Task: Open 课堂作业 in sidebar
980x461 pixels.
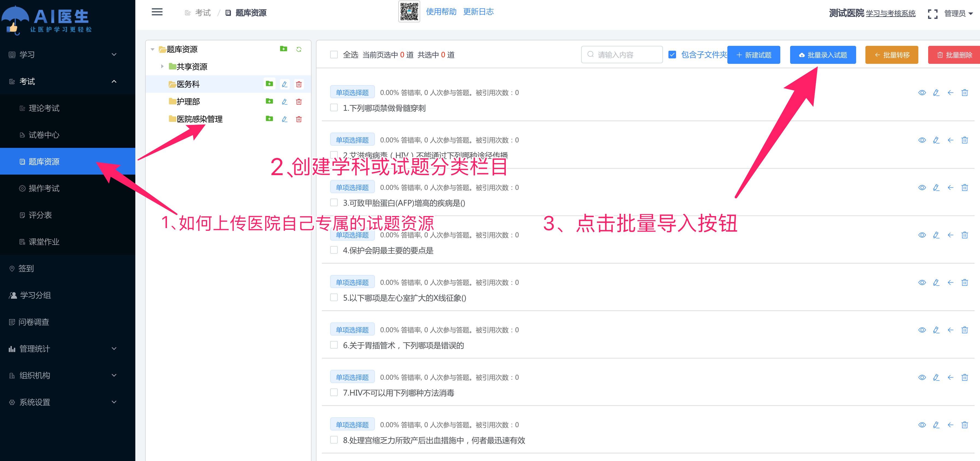Action: pos(67,241)
